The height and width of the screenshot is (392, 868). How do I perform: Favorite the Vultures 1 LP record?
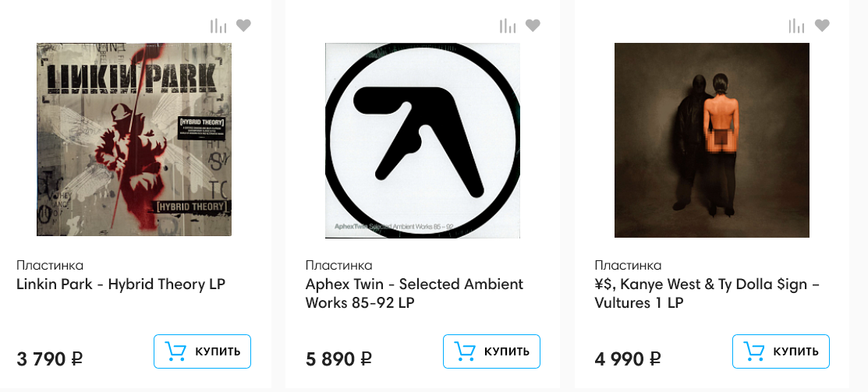pos(822,26)
